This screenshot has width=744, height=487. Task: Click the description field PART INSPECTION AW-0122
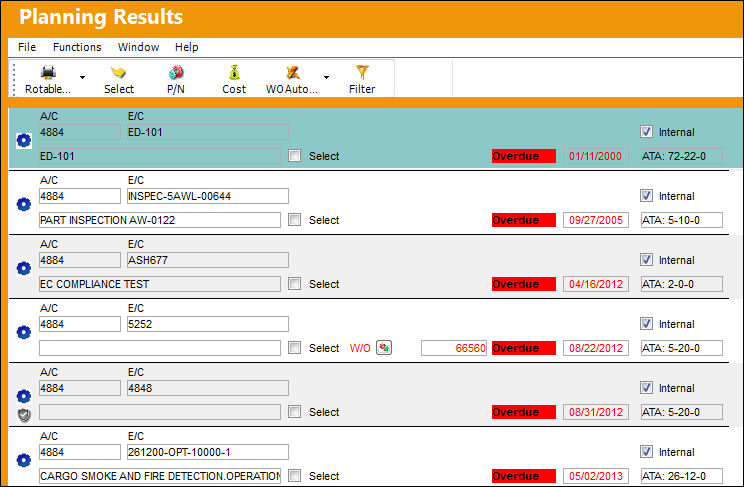pyautogui.click(x=160, y=220)
